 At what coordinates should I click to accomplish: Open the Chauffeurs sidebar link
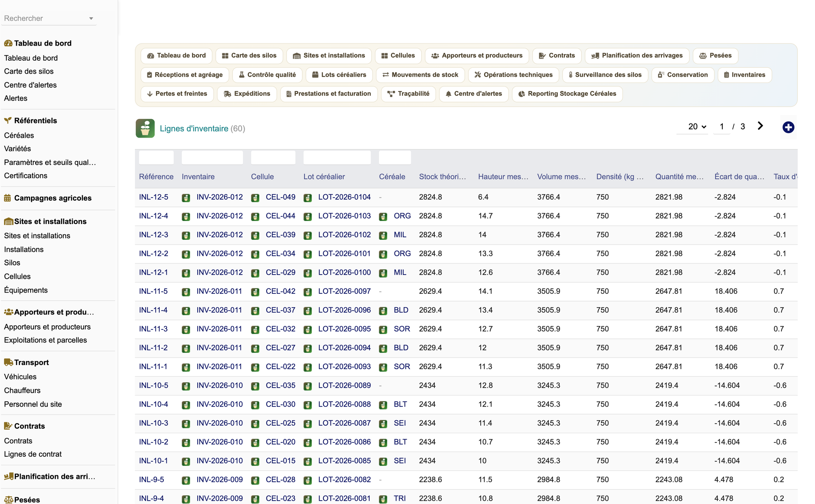(22, 391)
